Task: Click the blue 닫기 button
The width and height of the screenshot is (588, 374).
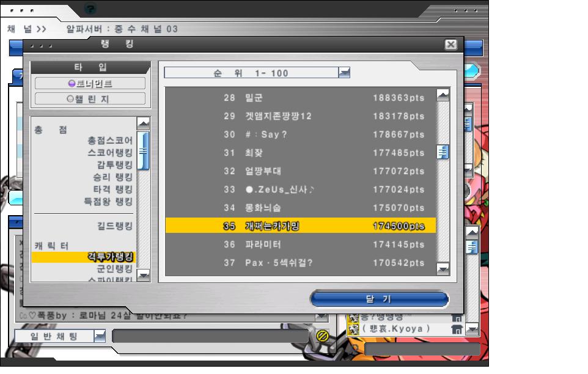Action: 379,299
